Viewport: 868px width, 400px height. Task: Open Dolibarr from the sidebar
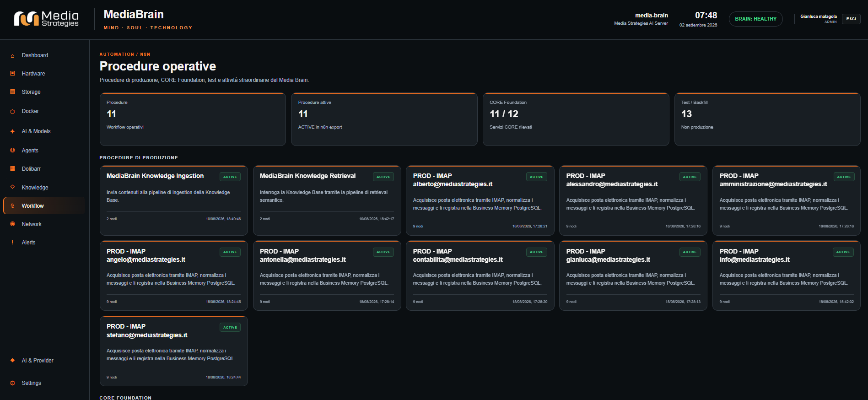[x=44, y=169]
